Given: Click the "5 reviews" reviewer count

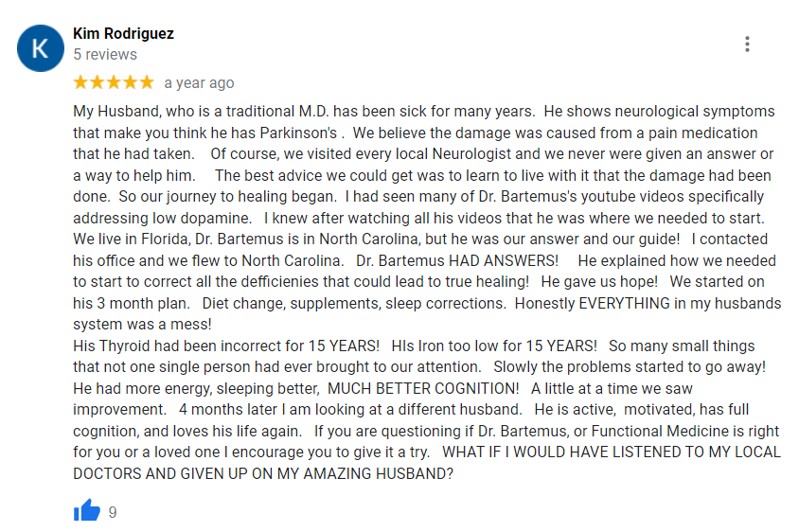Looking at the screenshot, I should click(x=104, y=55).
